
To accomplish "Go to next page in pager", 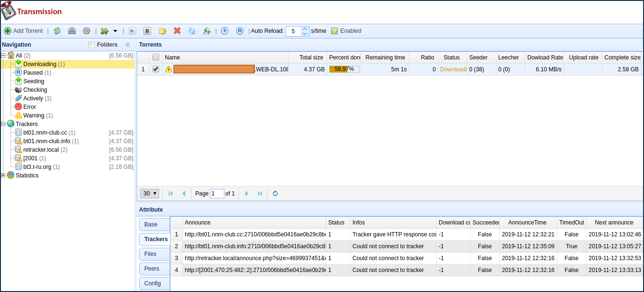I will click(247, 194).
